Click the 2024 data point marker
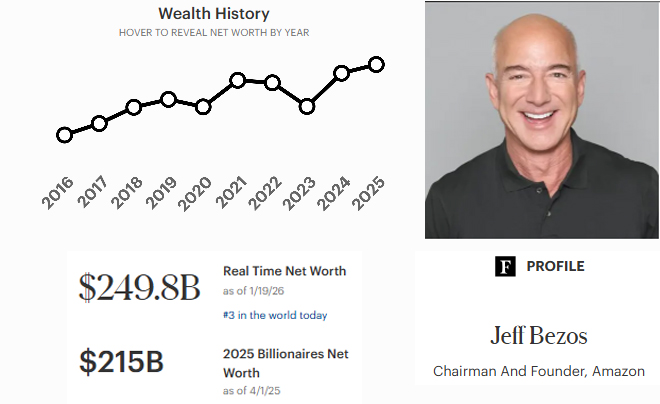 point(342,72)
